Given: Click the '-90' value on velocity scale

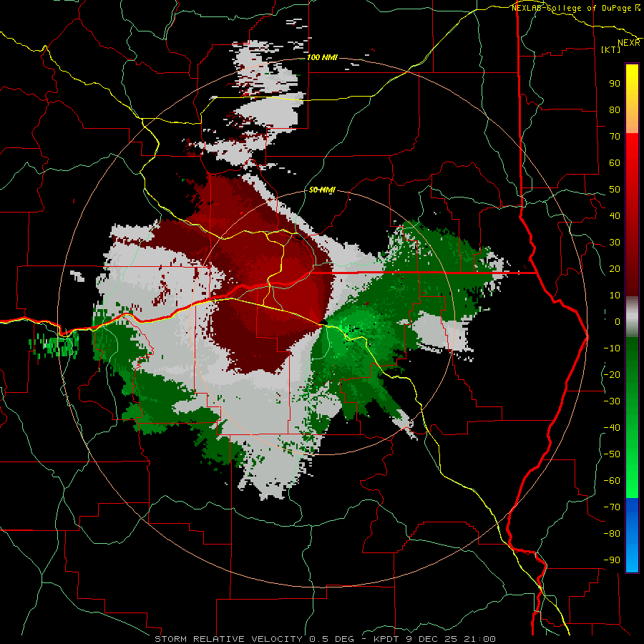Looking at the screenshot, I should 612,560.
